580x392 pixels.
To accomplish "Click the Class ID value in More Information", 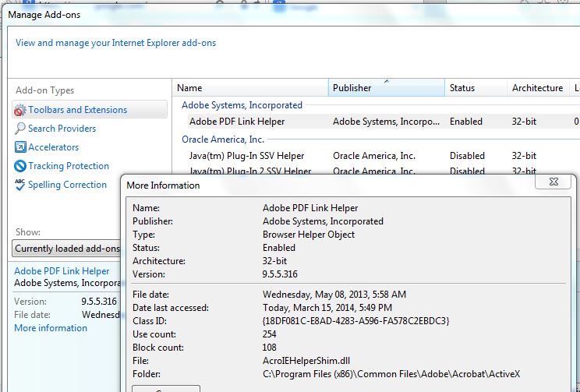I will [355, 321].
